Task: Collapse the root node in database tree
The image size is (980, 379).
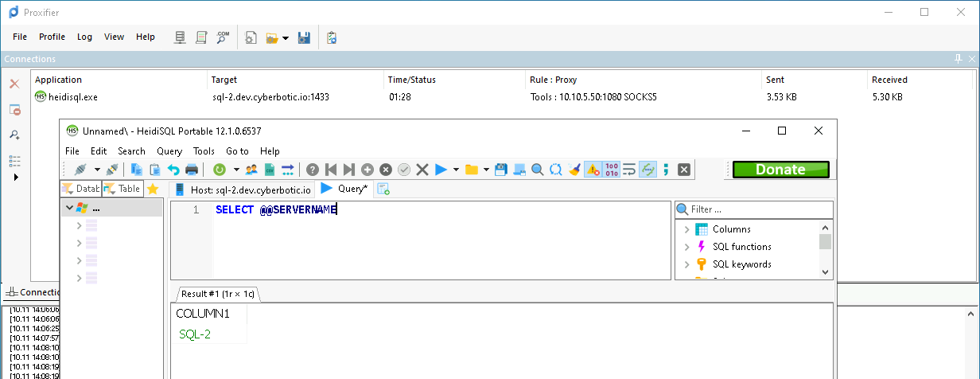Action: pyautogui.click(x=69, y=208)
